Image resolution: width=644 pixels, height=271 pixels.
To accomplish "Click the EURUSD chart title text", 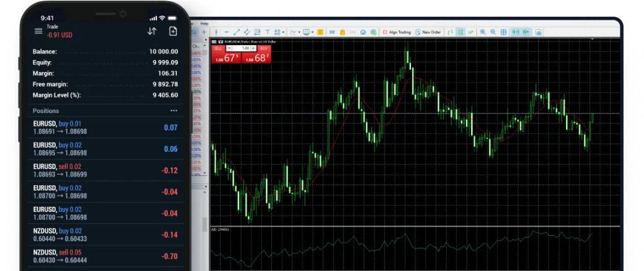I will (250, 41).
